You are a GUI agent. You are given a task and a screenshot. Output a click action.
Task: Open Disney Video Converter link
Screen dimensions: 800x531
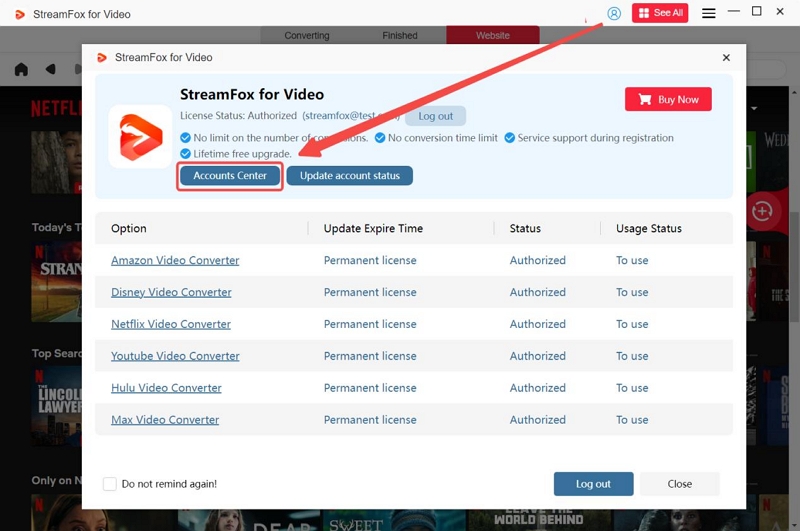click(x=171, y=292)
